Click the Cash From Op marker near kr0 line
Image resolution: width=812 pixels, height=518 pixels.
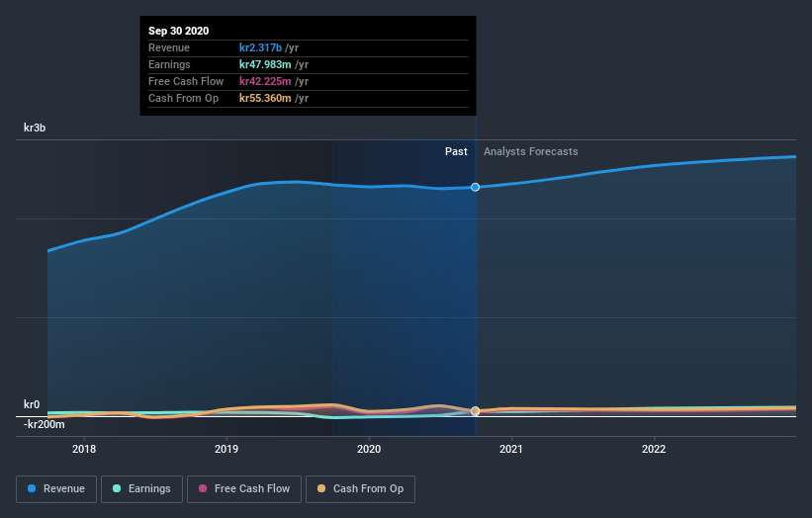tap(475, 411)
